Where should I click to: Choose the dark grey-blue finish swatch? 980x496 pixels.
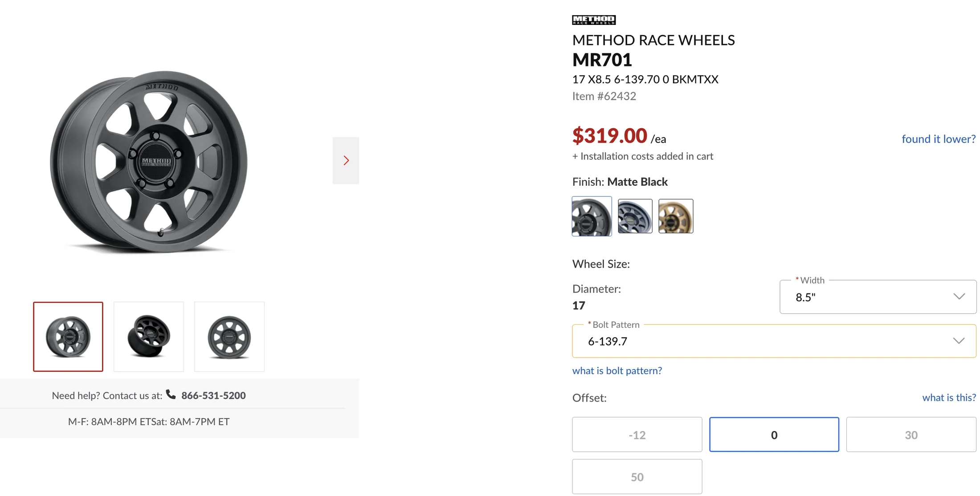[x=635, y=216]
